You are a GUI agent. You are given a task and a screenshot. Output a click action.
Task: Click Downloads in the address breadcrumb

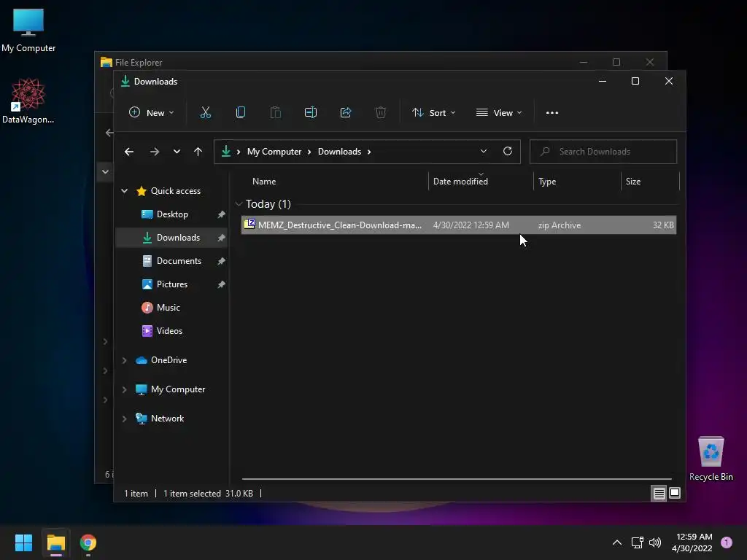[x=339, y=152]
